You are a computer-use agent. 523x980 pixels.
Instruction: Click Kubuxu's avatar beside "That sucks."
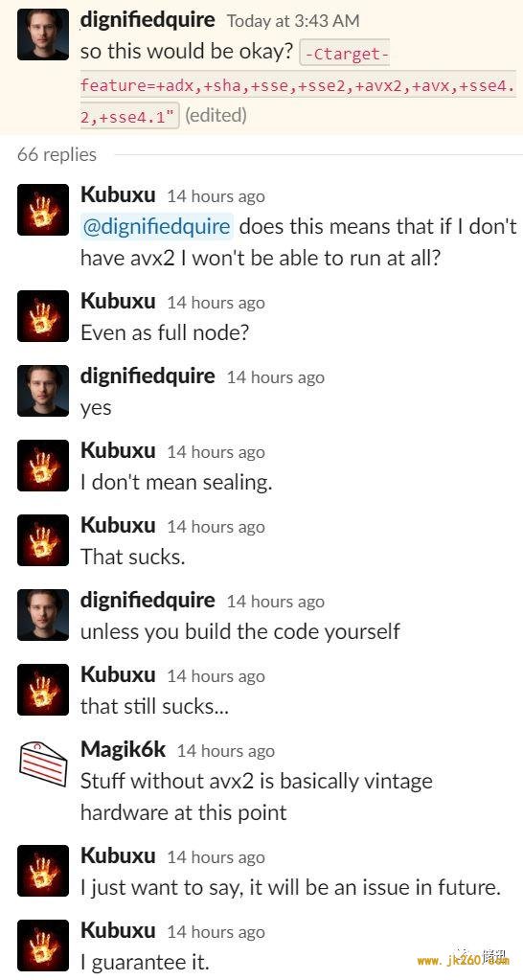click(43, 540)
